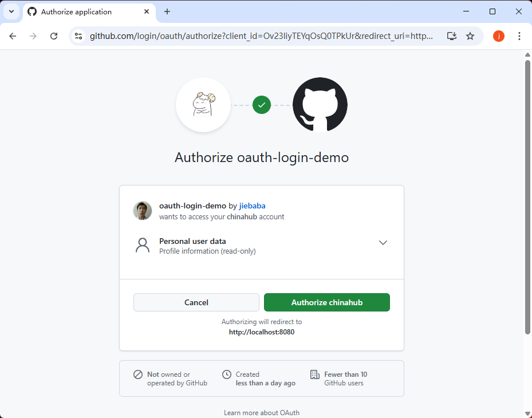Open the jiebaba profile link
The image size is (532, 418).
(x=252, y=206)
